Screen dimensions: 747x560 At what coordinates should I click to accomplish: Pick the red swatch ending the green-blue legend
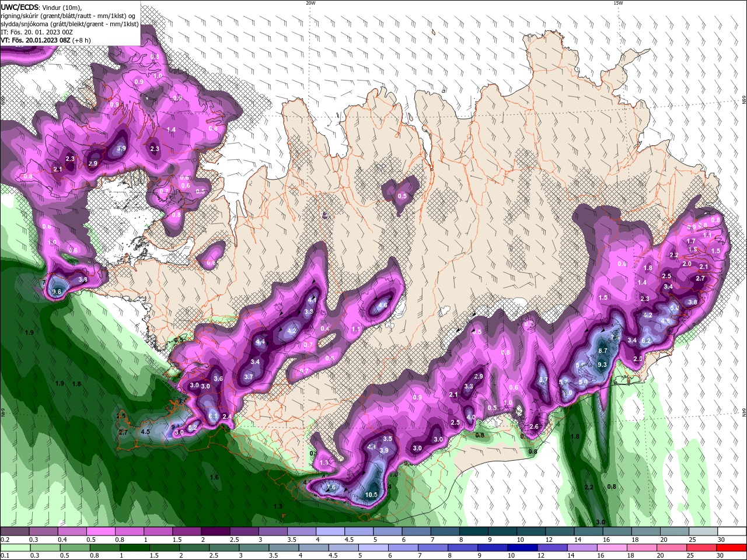pos(732,548)
